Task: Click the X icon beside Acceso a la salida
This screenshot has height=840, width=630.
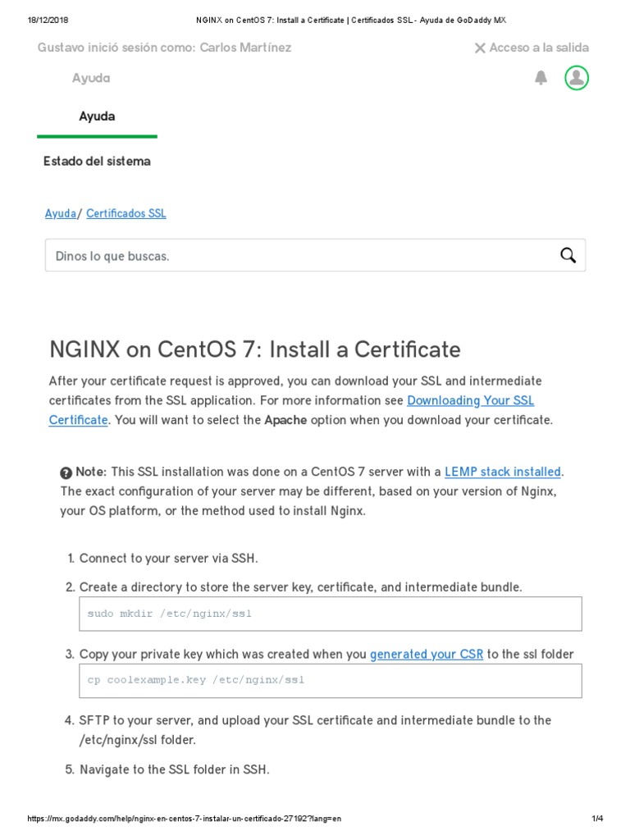Action: [x=480, y=48]
